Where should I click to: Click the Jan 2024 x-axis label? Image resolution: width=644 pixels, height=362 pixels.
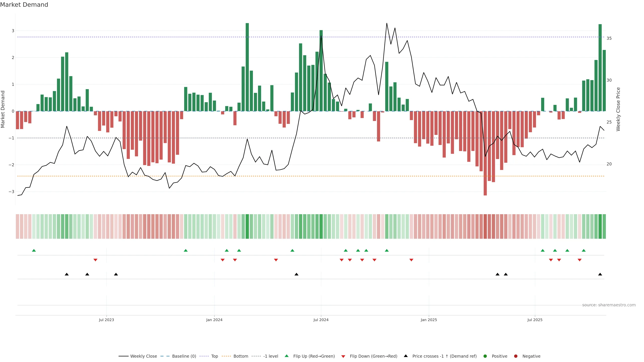pos(214,320)
